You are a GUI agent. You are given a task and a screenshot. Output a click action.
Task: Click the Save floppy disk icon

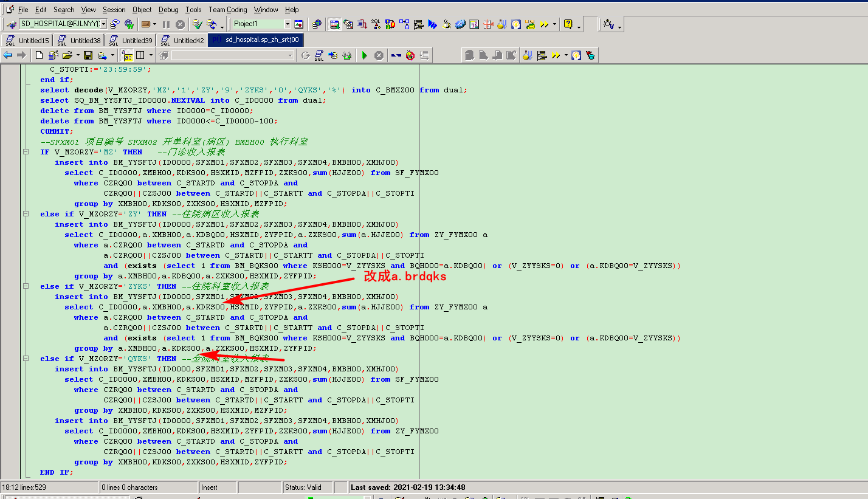88,55
